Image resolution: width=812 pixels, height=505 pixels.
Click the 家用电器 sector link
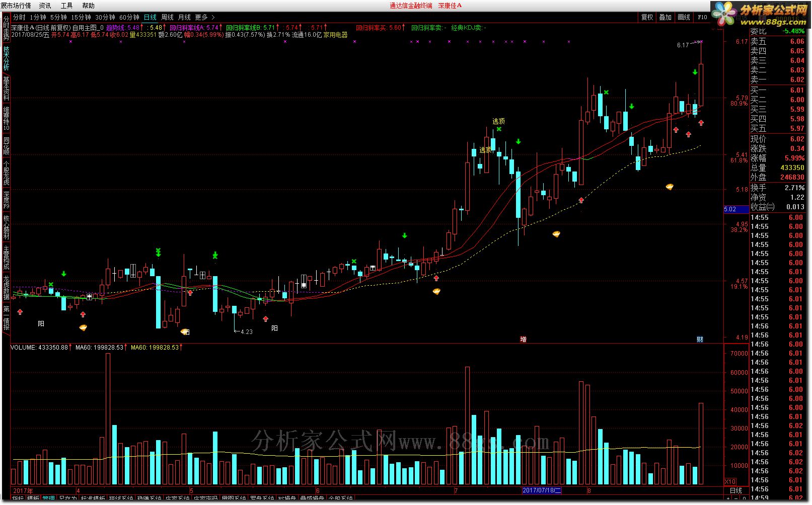point(335,35)
